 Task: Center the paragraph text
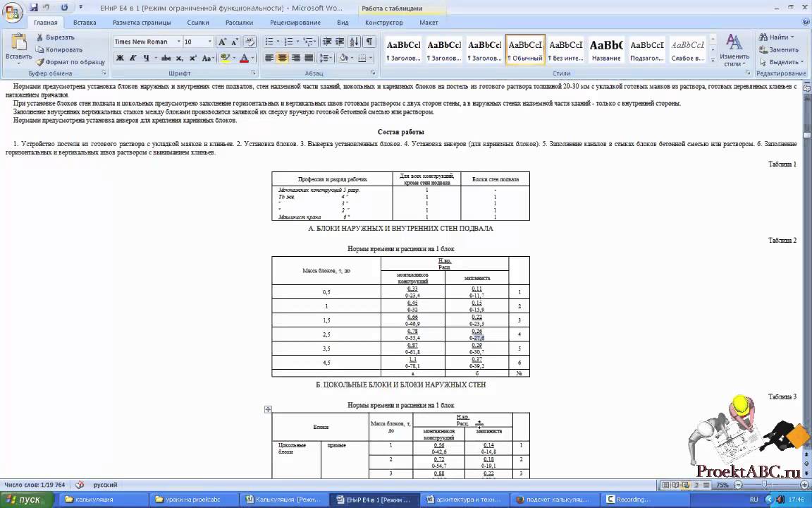click(282, 58)
